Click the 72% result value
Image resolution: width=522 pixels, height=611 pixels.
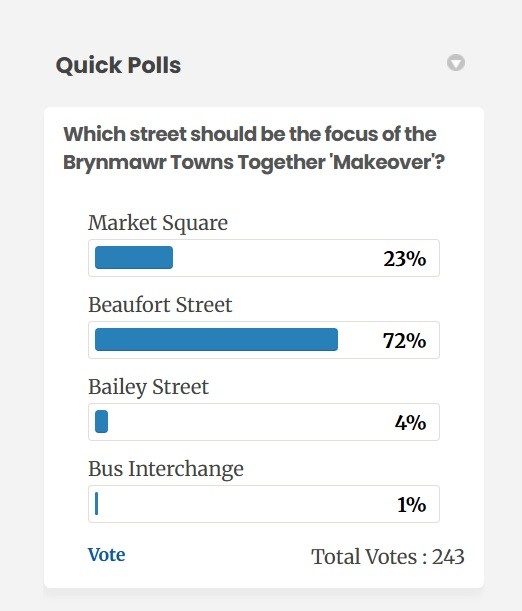(x=404, y=341)
